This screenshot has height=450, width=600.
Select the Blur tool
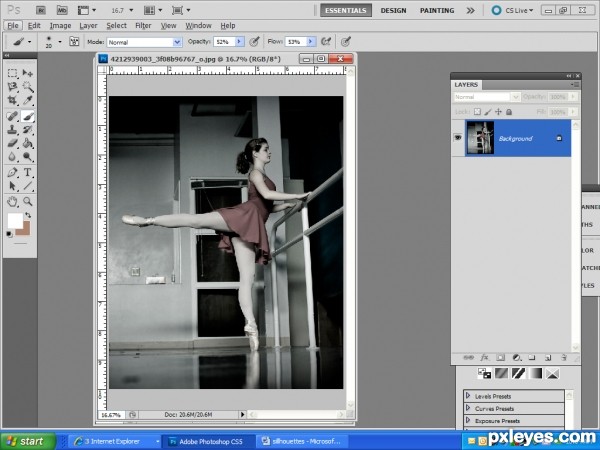point(12,157)
